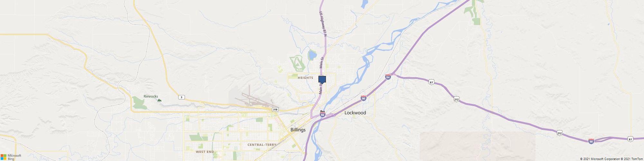Click the I-90 shield at far right
The height and width of the screenshot is (161, 644).
point(591,141)
